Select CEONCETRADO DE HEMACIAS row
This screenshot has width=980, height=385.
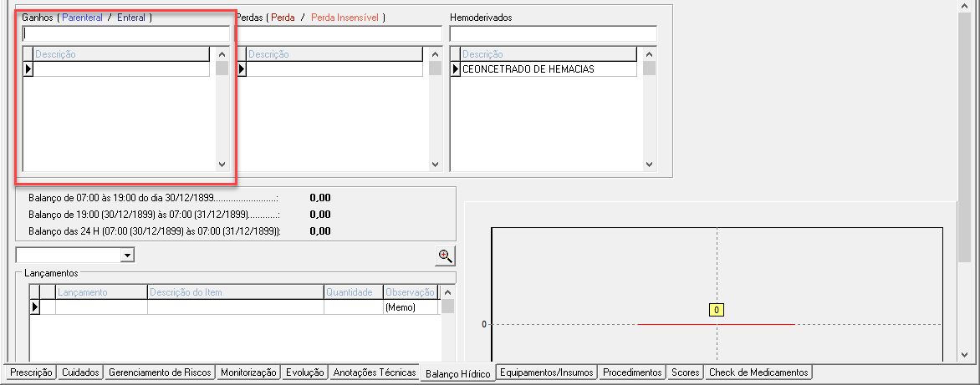coord(549,69)
